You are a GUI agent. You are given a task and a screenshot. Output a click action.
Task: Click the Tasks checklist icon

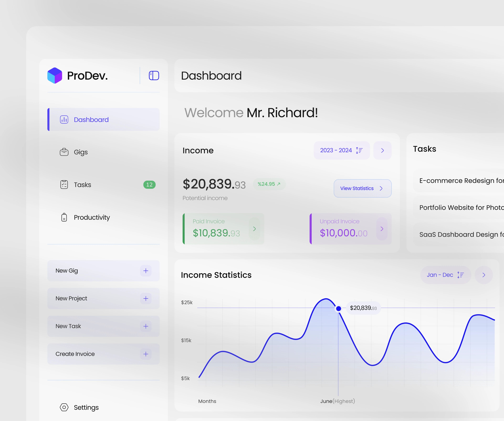(x=64, y=185)
